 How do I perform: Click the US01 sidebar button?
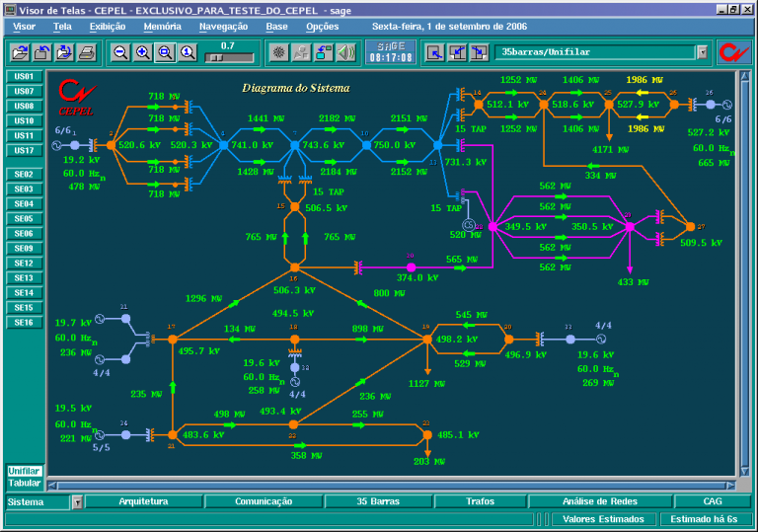click(25, 76)
